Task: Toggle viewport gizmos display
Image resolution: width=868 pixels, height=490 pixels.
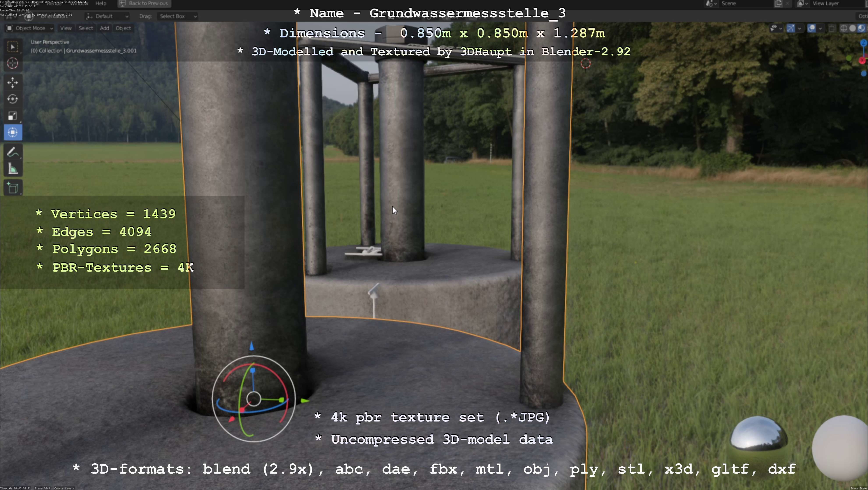Action: tap(791, 28)
